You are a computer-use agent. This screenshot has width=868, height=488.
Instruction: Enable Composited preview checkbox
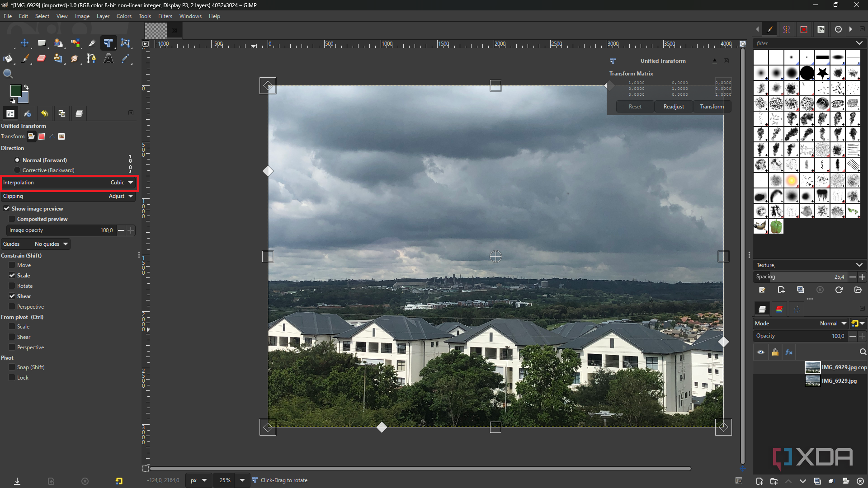point(12,219)
